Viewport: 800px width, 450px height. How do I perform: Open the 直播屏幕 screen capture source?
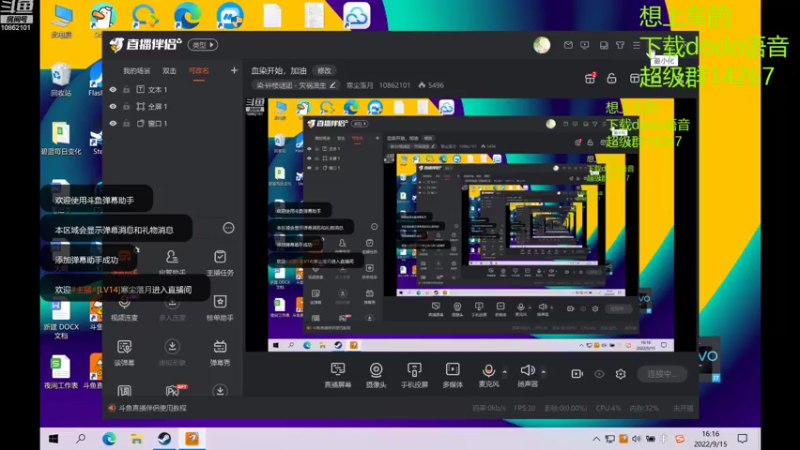pos(338,375)
